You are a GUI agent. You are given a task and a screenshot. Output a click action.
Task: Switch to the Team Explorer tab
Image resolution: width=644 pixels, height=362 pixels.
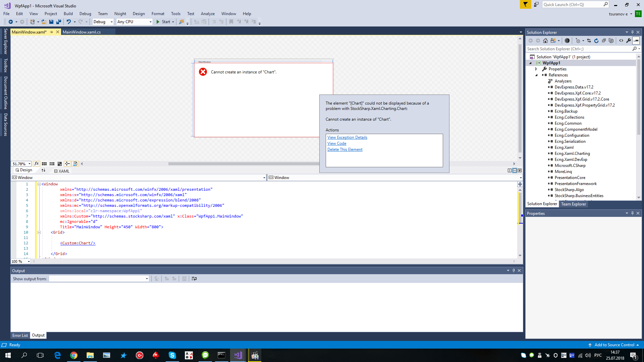pyautogui.click(x=574, y=204)
